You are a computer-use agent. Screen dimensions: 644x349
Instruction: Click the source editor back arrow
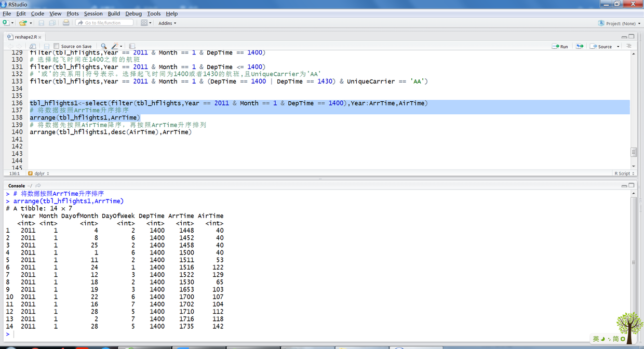10,46
